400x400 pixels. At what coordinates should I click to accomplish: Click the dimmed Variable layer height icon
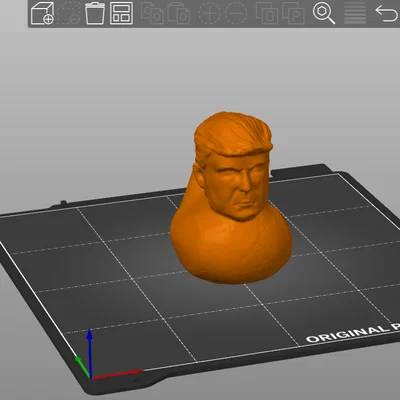point(355,13)
